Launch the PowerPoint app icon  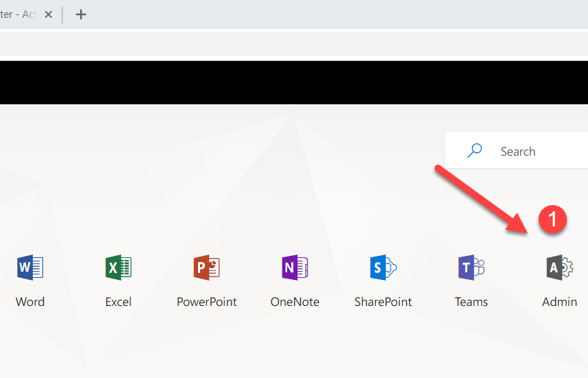(x=207, y=268)
